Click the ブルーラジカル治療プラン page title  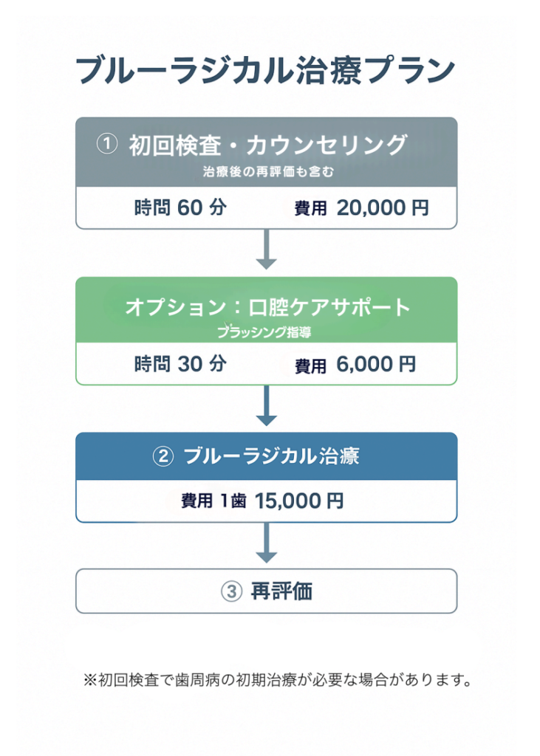[x=265, y=72]
